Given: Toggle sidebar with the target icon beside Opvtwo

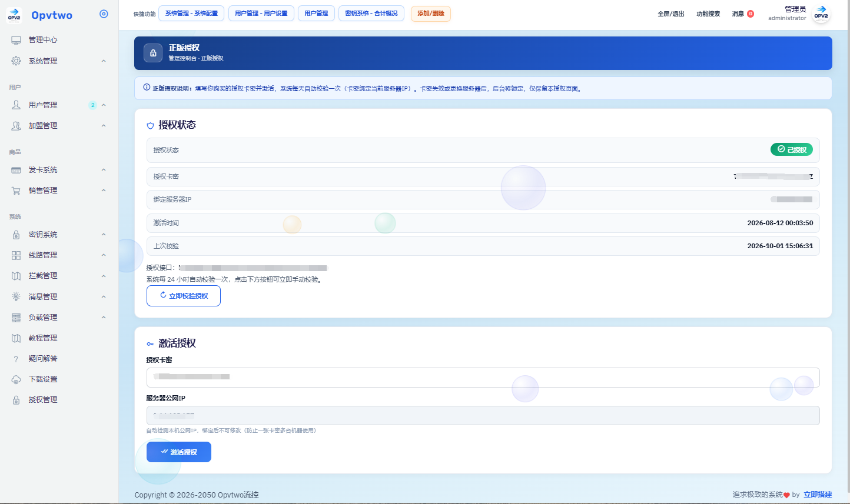Looking at the screenshot, I should coord(104,14).
